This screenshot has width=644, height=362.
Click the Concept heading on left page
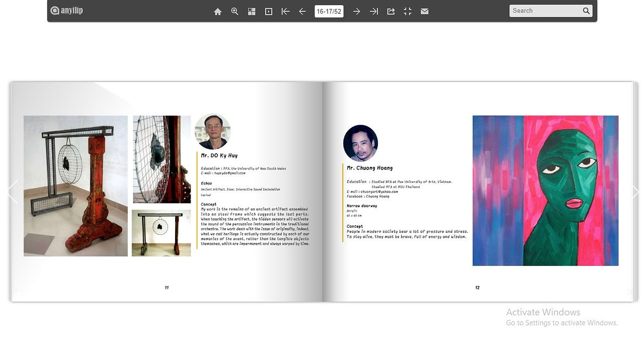[209, 205]
